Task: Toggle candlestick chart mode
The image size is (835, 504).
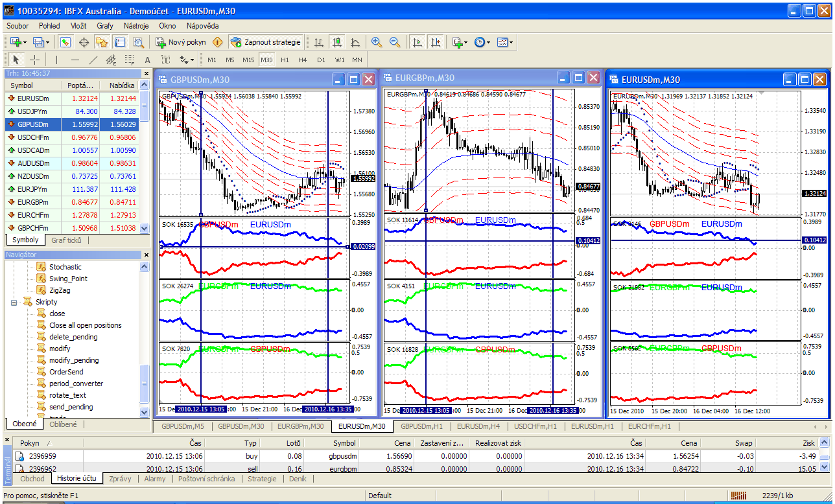Action: 337,42
